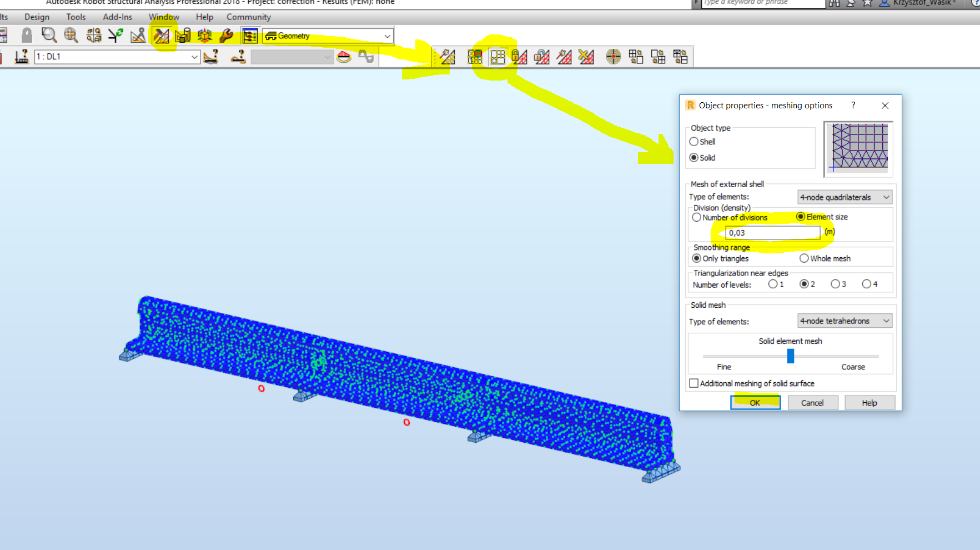
Task: Click the mesh generation wand icon
Action: (448, 57)
